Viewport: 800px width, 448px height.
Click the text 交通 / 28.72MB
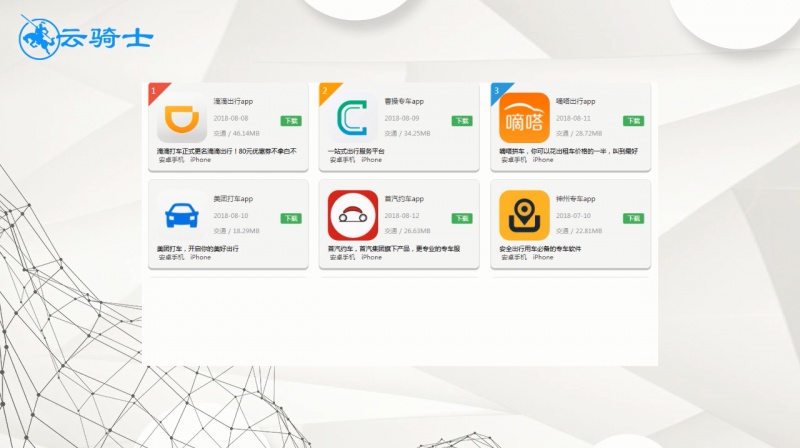pos(579,133)
